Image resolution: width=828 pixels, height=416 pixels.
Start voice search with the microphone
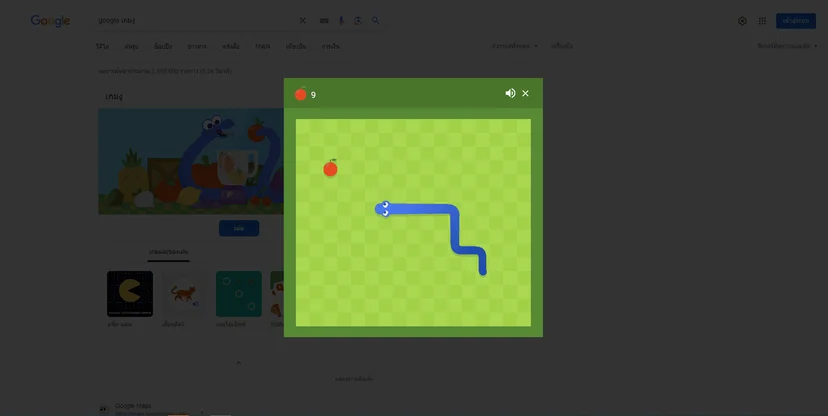(x=341, y=21)
